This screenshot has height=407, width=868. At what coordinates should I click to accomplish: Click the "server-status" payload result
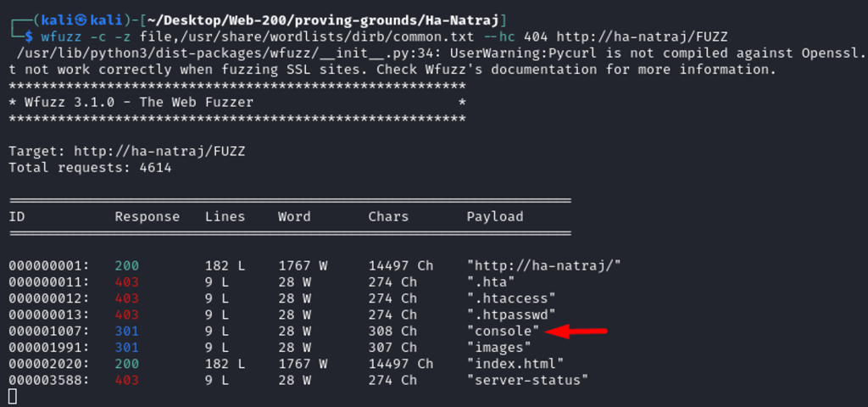pos(527,379)
